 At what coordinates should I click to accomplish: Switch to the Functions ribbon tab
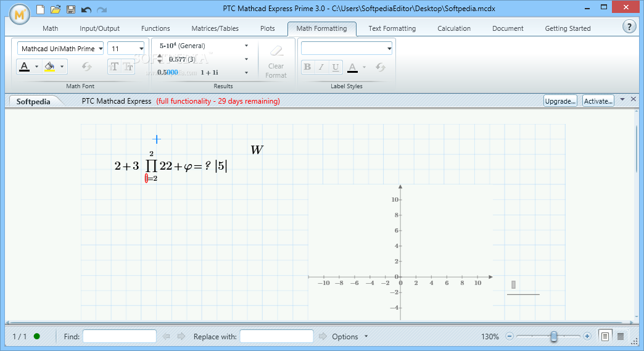point(155,28)
